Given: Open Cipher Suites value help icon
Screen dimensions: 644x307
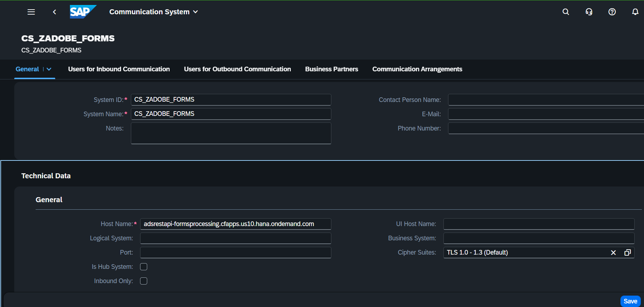Looking at the screenshot, I should point(628,252).
